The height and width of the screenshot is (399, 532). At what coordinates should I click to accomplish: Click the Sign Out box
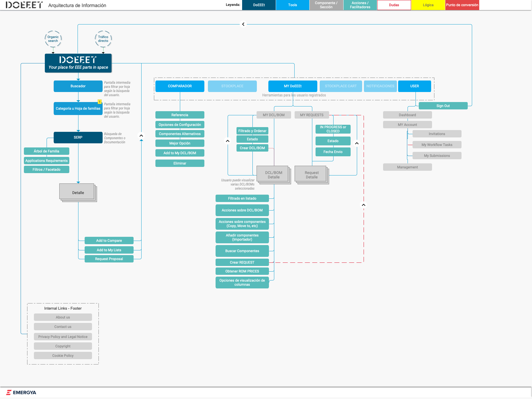tap(443, 106)
